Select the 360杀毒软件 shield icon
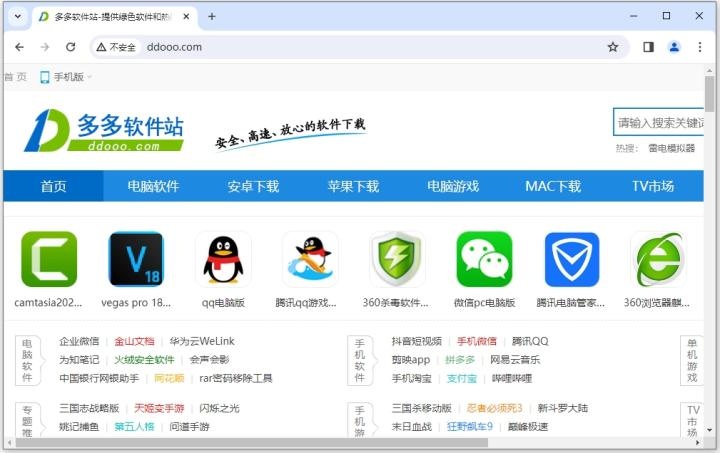720x453 pixels. click(397, 259)
